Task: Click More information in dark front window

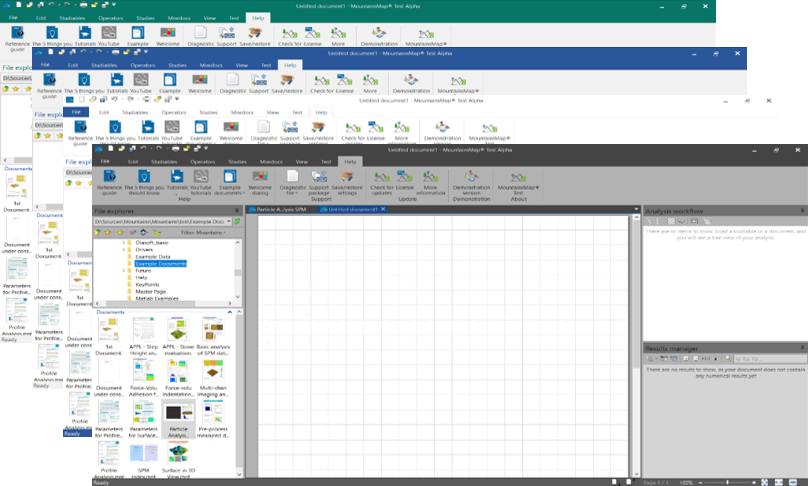Action: coord(430,181)
